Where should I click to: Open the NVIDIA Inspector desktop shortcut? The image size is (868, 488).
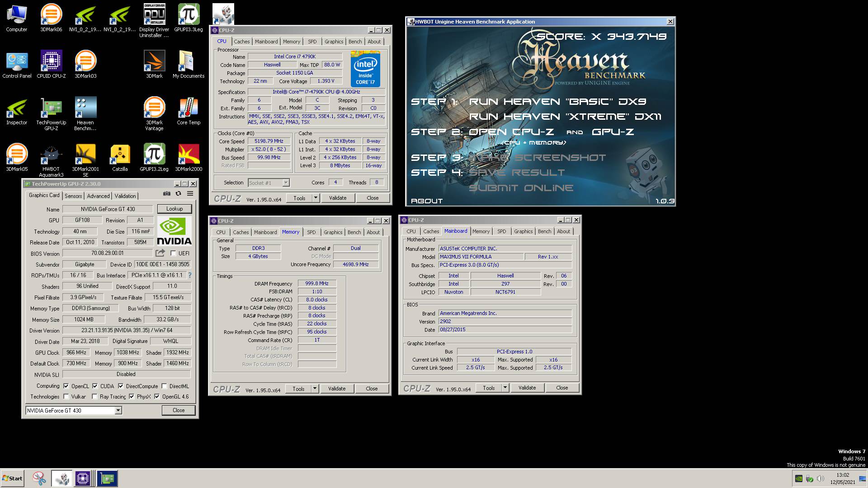pyautogui.click(x=17, y=111)
